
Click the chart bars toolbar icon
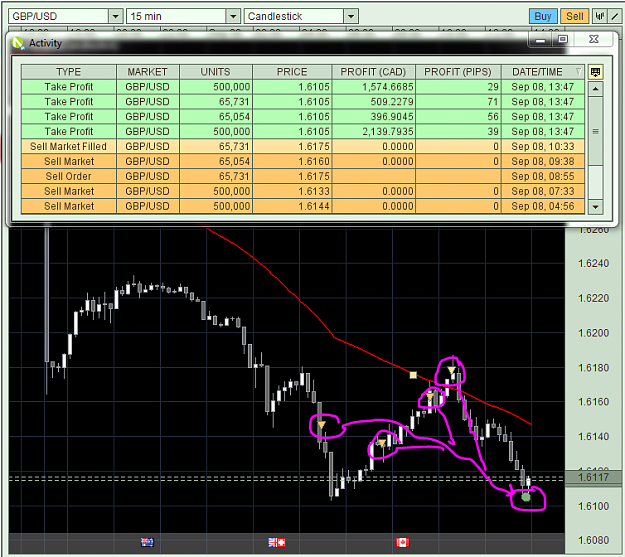(599, 16)
